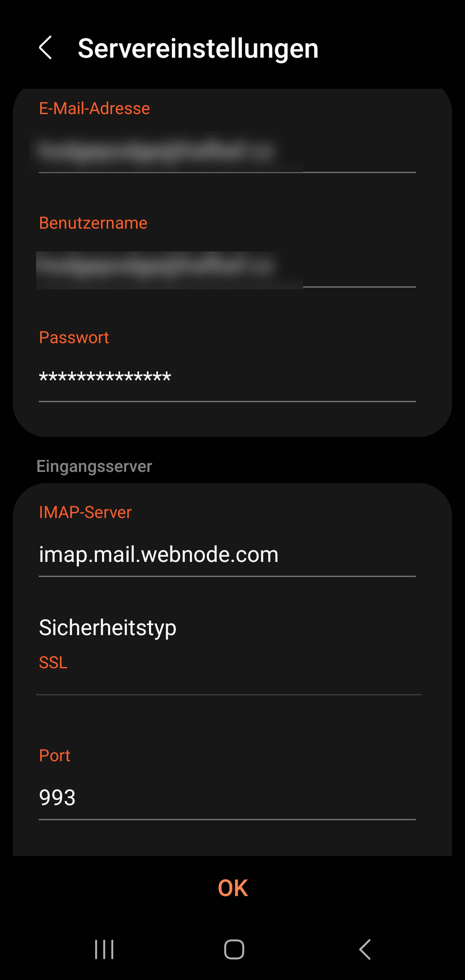
Task: Edit the port value 993
Action: [227, 797]
